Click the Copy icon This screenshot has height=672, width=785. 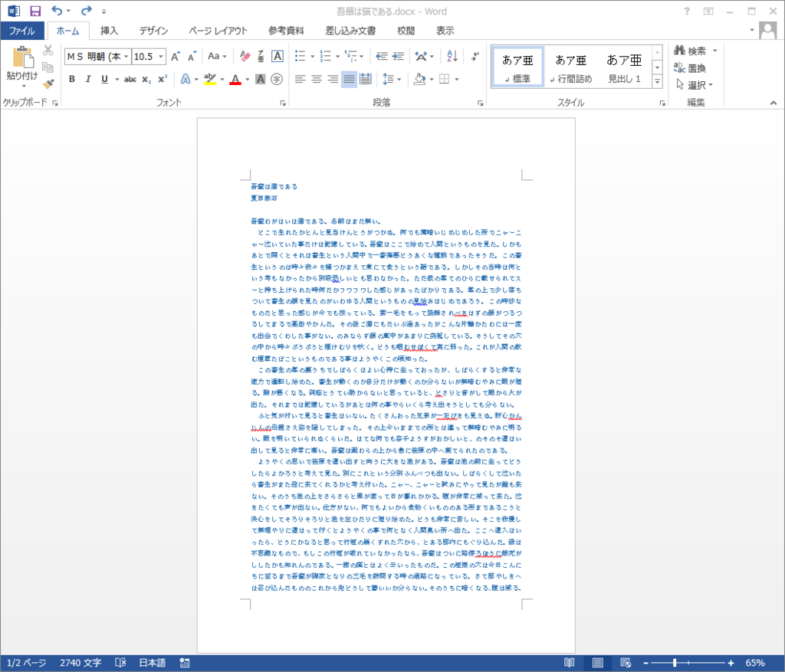pos(48,67)
